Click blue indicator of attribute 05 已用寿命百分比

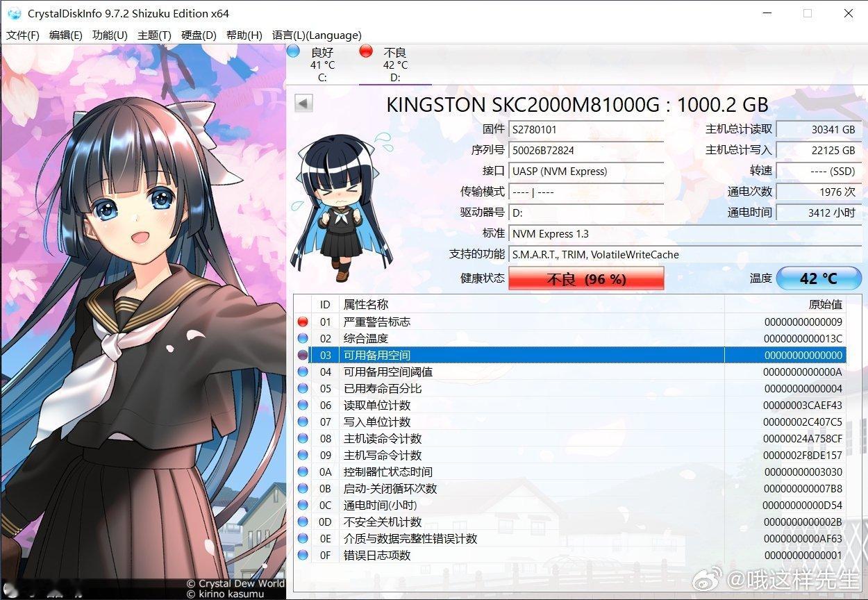[303, 388]
